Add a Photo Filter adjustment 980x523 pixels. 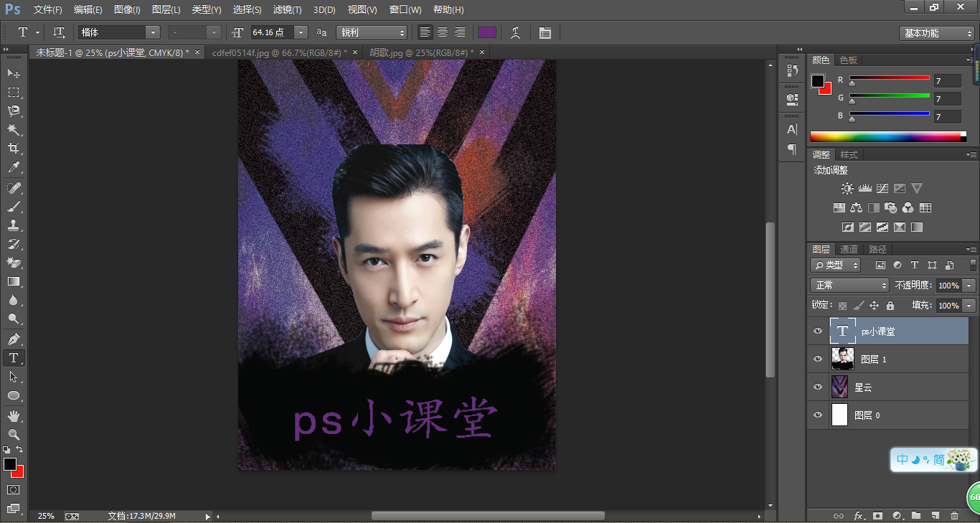(890, 208)
